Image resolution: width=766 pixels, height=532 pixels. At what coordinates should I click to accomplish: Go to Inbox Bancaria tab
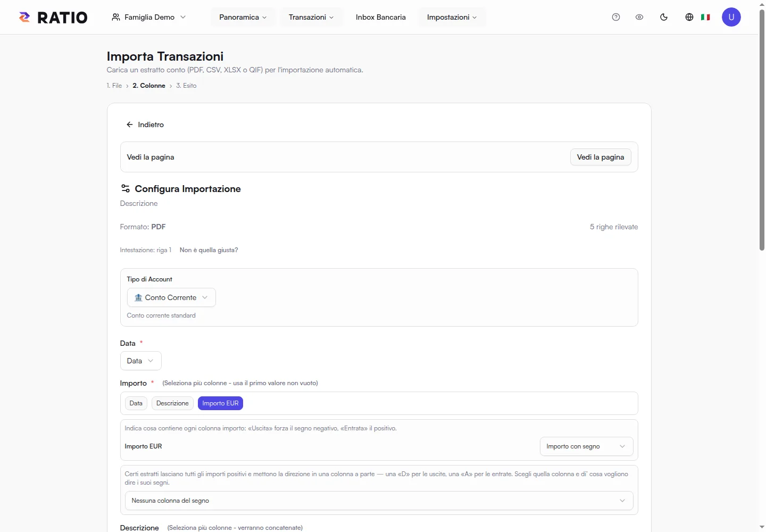(381, 17)
